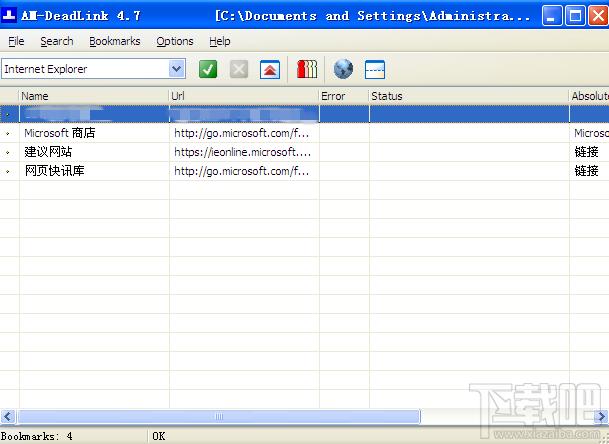Screen dimensions: 609x444
Task: Click the blue window preview icon
Action: [375, 70]
